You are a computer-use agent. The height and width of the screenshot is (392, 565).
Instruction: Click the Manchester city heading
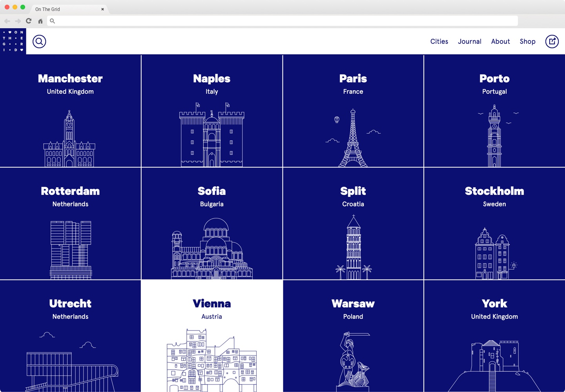(70, 79)
